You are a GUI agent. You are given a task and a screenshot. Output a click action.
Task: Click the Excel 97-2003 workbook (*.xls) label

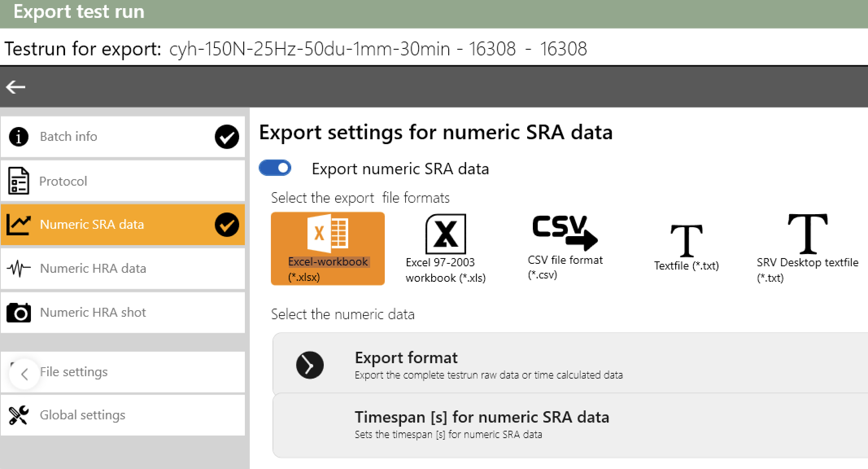[x=446, y=270]
